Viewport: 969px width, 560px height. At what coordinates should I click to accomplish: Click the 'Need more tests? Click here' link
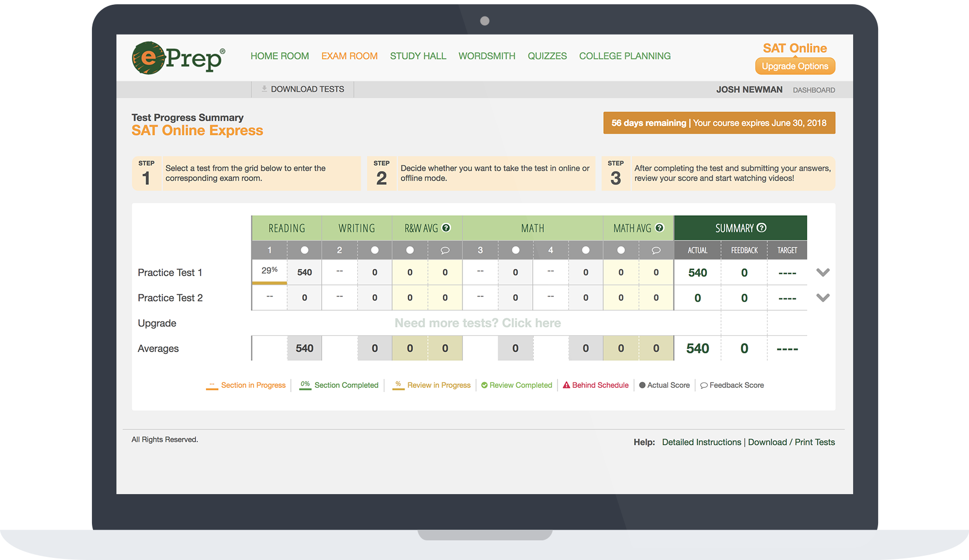(477, 323)
